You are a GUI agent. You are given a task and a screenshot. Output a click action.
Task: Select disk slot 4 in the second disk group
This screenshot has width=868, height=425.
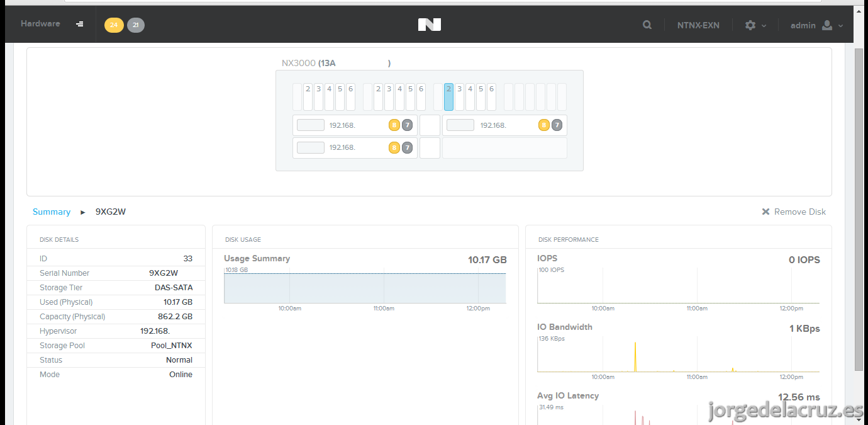coord(399,97)
